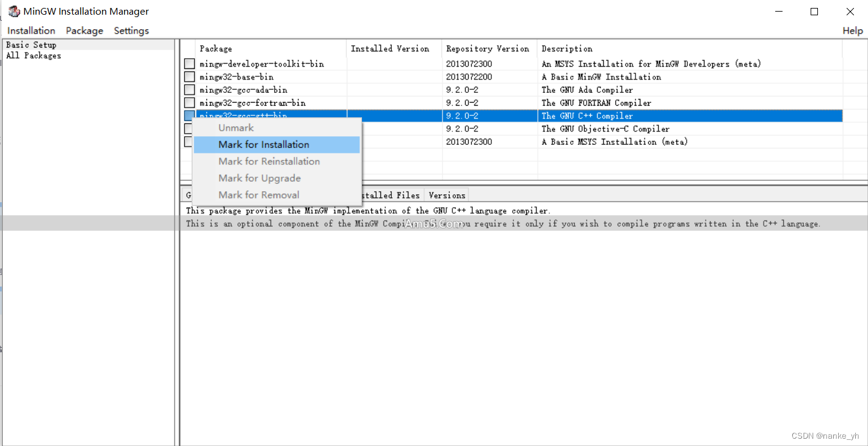Viewport: 868px width, 446px height.
Task: Select Mark for Upgrade option
Action: 260,178
